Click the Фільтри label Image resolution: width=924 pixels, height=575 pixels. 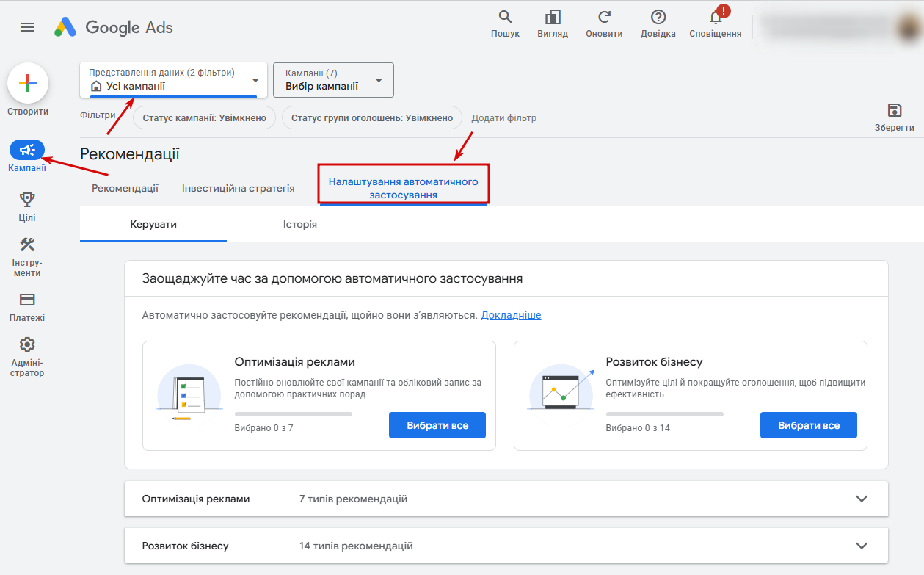98,115
